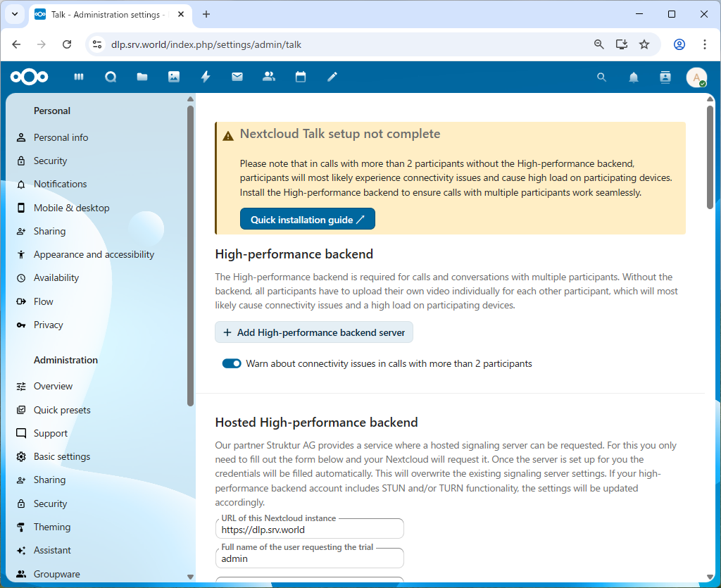Image resolution: width=721 pixels, height=588 pixels.
Task: Open the Activity lightning icon
Action: click(x=206, y=77)
